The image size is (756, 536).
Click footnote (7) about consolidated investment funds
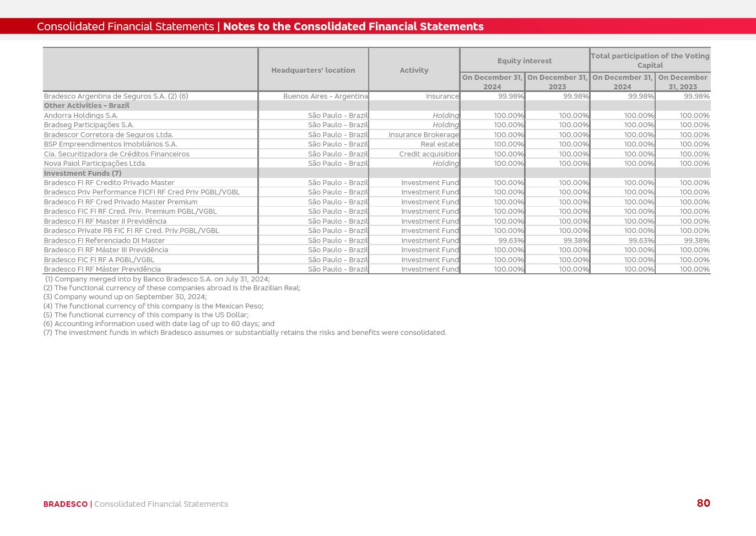[245, 333]
